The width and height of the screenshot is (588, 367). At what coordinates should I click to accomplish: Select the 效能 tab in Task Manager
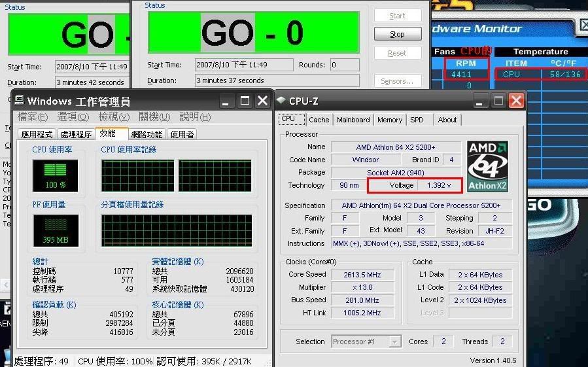[111, 133]
